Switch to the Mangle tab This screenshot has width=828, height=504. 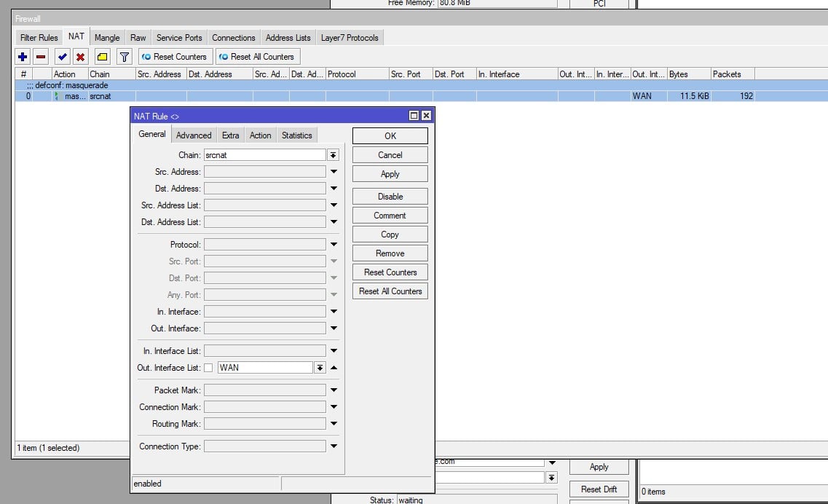[x=107, y=38]
